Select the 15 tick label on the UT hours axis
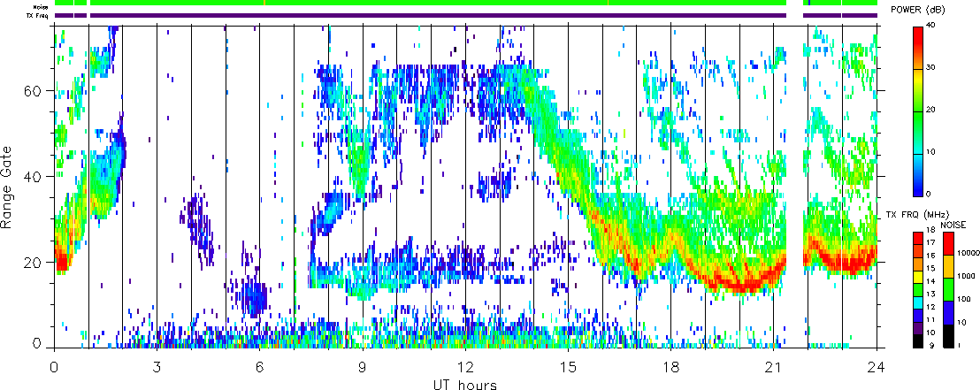Viewport: 980px width, 390px height. click(568, 366)
